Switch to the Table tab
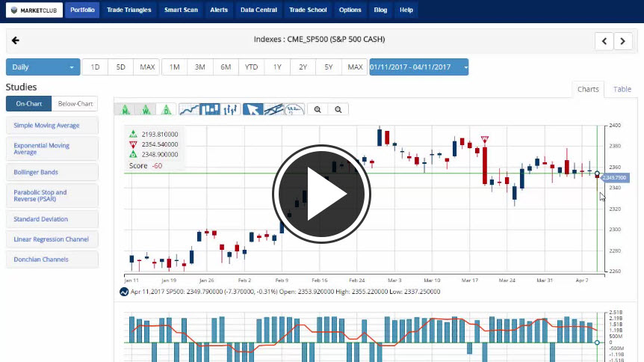 click(x=622, y=89)
